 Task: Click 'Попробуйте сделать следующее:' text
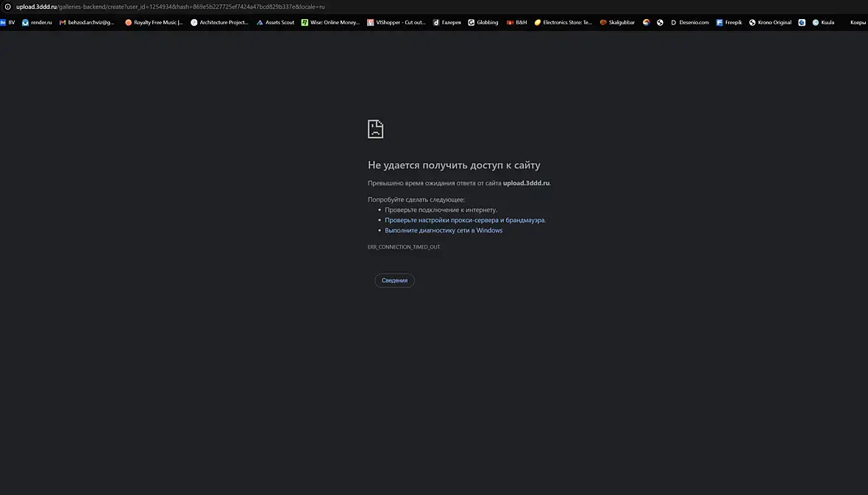(416, 200)
